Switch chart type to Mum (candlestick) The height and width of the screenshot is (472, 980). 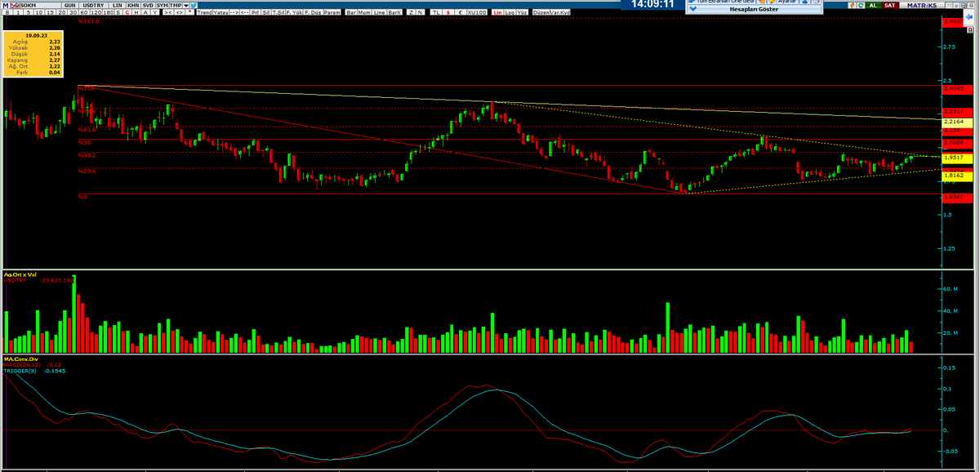pos(363,13)
